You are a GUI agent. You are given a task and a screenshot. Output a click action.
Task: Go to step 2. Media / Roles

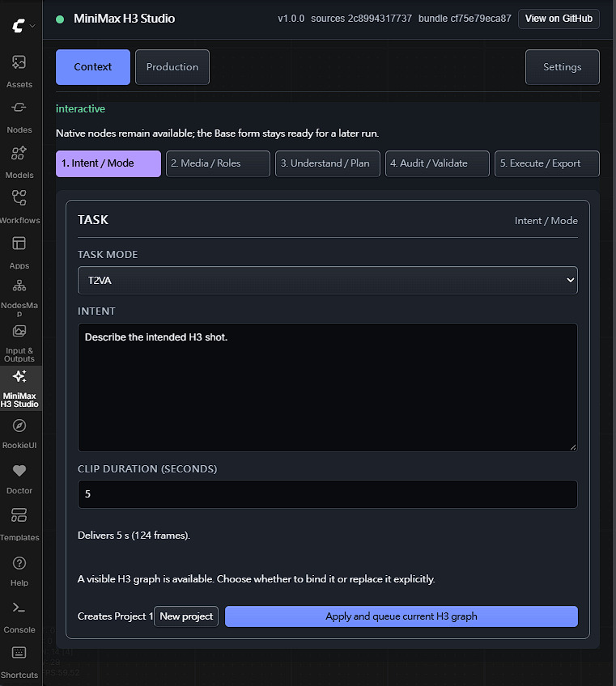[x=218, y=163]
